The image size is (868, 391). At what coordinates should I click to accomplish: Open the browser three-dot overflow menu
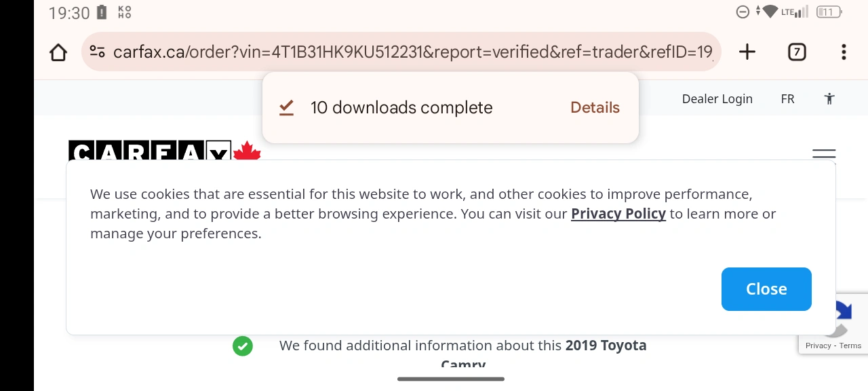(x=844, y=52)
